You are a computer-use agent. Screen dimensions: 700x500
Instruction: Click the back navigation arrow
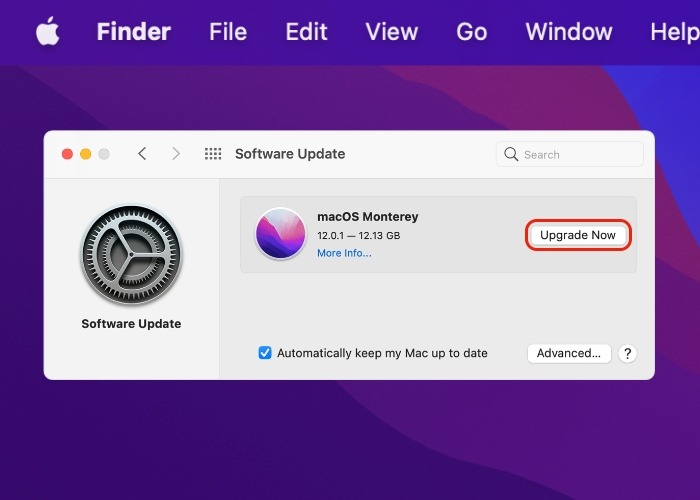[x=142, y=154]
